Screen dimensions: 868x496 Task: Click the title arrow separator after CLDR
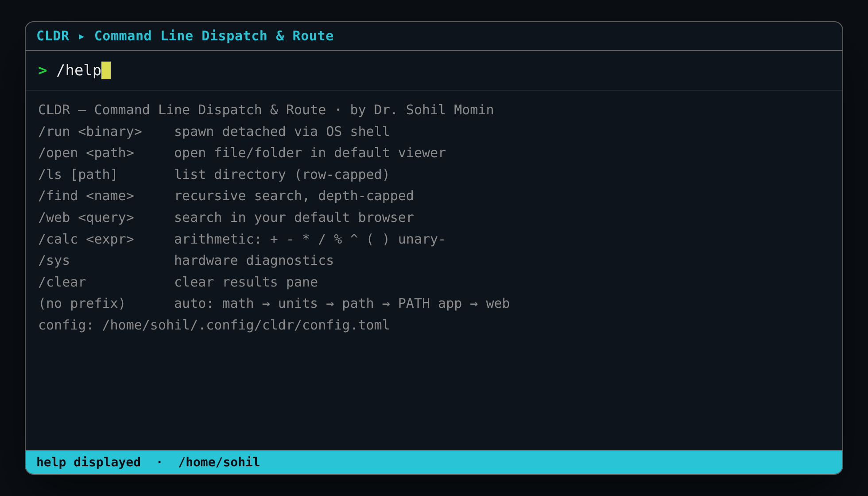(81, 36)
